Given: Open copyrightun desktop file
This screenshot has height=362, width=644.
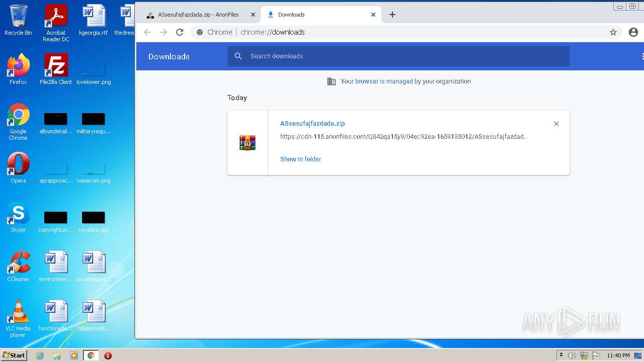Looking at the screenshot, I should point(56,222).
